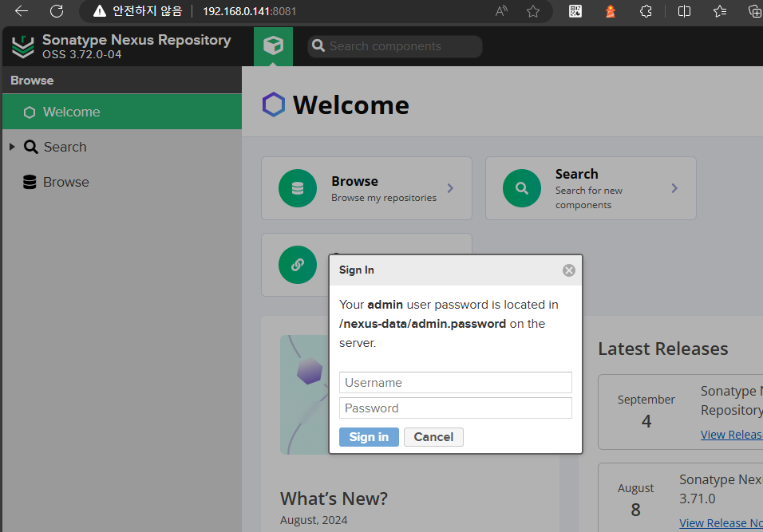Viewport: 763px width, 532px height.
Task: Open the QR code extension icon
Action: coord(575,11)
